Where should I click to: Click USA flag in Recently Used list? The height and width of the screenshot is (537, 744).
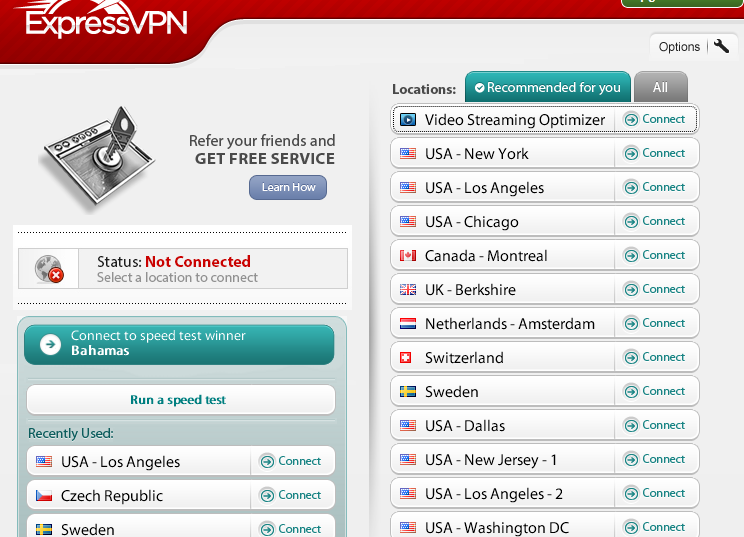click(44, 462)
